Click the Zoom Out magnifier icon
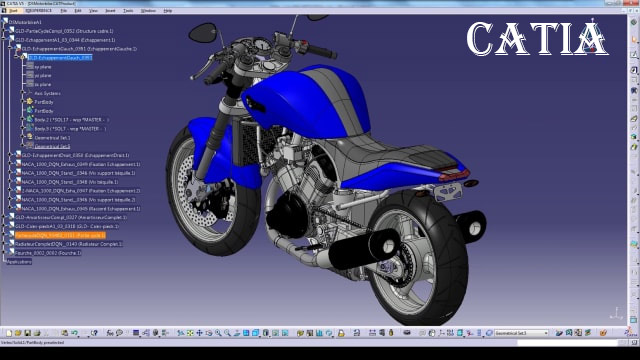The height and width of the screenshot is (360, 640). 227,333
